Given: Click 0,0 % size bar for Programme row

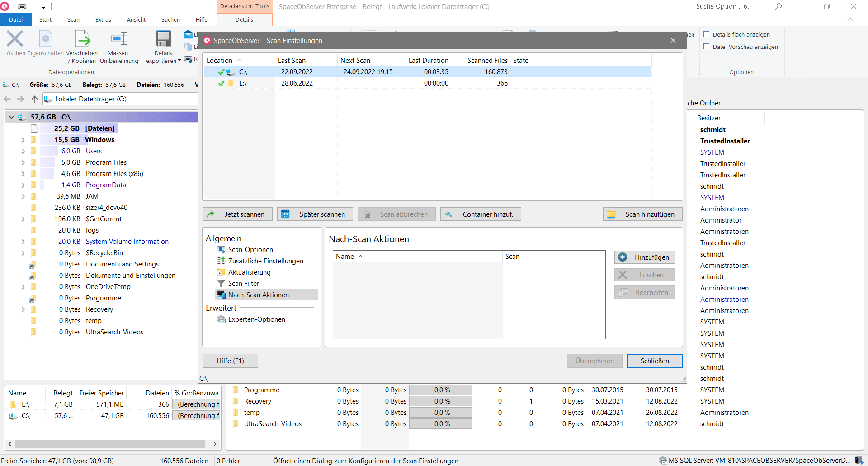Looking at the screenshot, I should coord(441,390).
